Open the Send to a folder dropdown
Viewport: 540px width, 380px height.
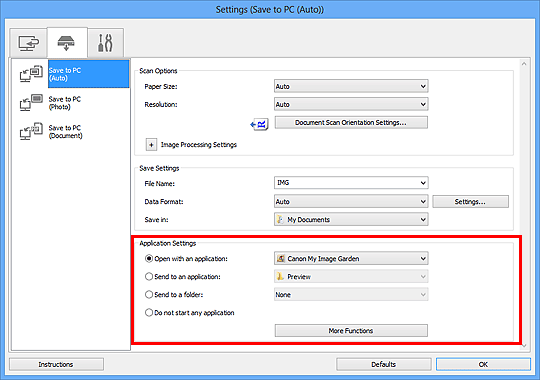tap(351, 295)
